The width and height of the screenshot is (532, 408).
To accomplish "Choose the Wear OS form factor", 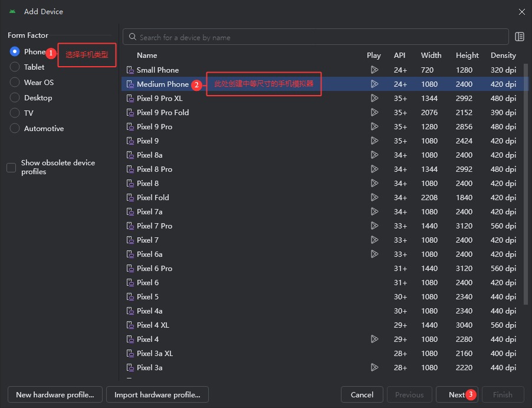I will tap(15, 82).
